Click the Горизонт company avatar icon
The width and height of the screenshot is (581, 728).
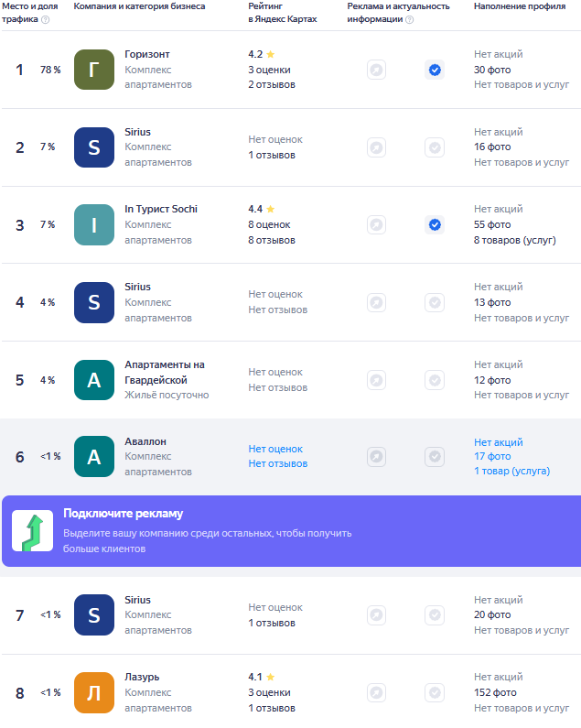[x=94, y=70]
